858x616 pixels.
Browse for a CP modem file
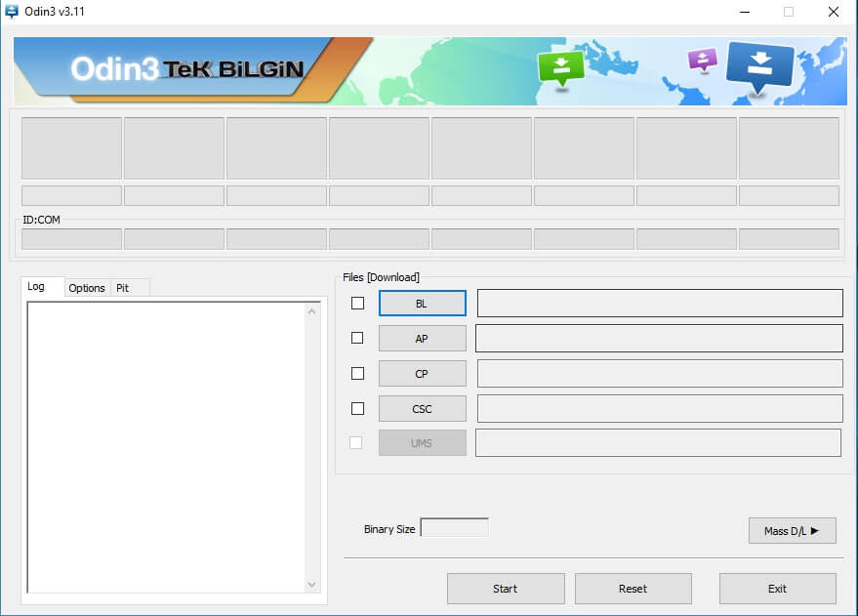422,374
